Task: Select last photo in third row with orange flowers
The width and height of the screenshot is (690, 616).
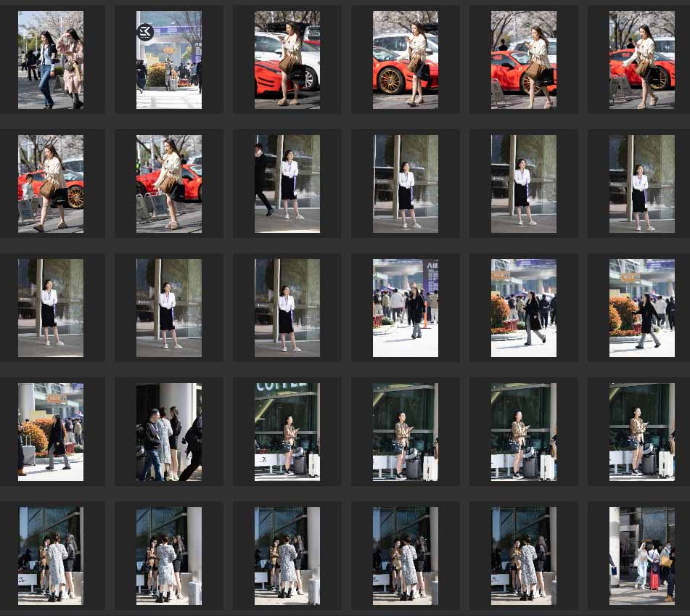Action: point(642,308)
